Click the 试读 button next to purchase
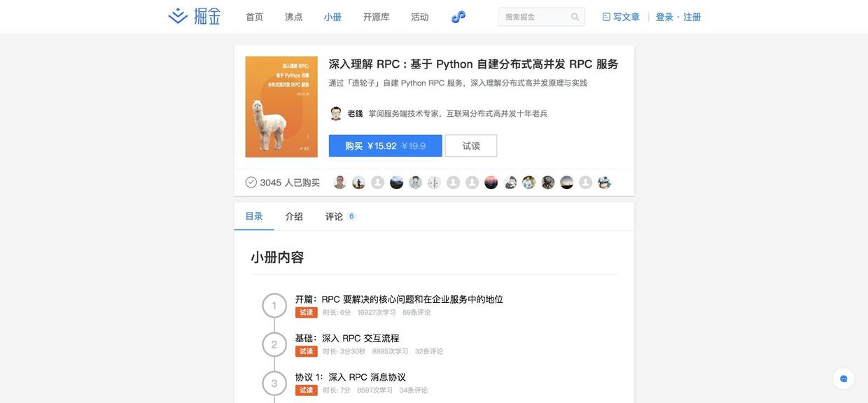 (471, 146)
